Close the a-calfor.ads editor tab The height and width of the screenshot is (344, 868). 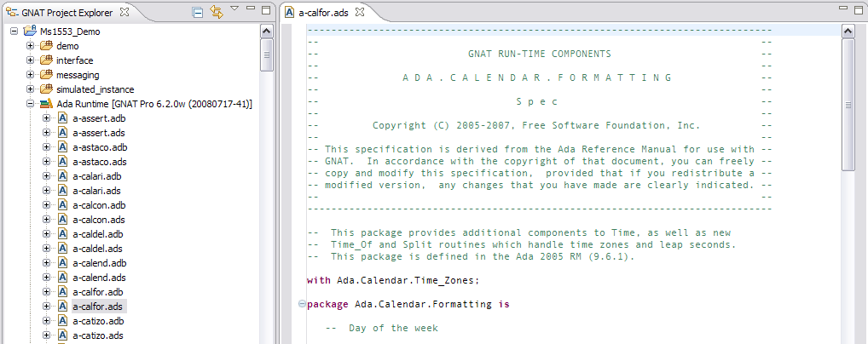click(x=359, y=12)
